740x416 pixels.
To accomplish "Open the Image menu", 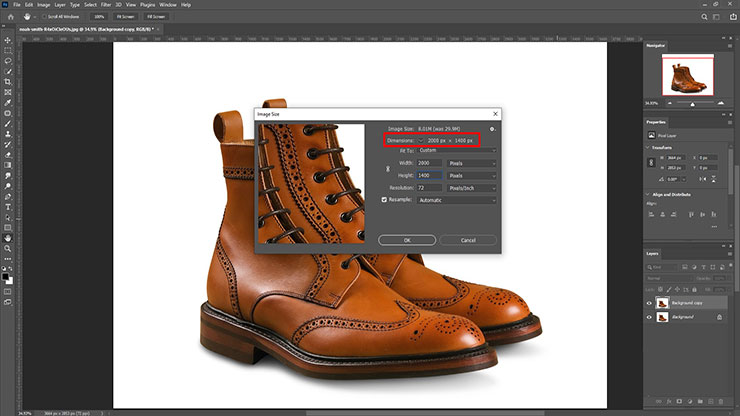I will pos(43,5).
